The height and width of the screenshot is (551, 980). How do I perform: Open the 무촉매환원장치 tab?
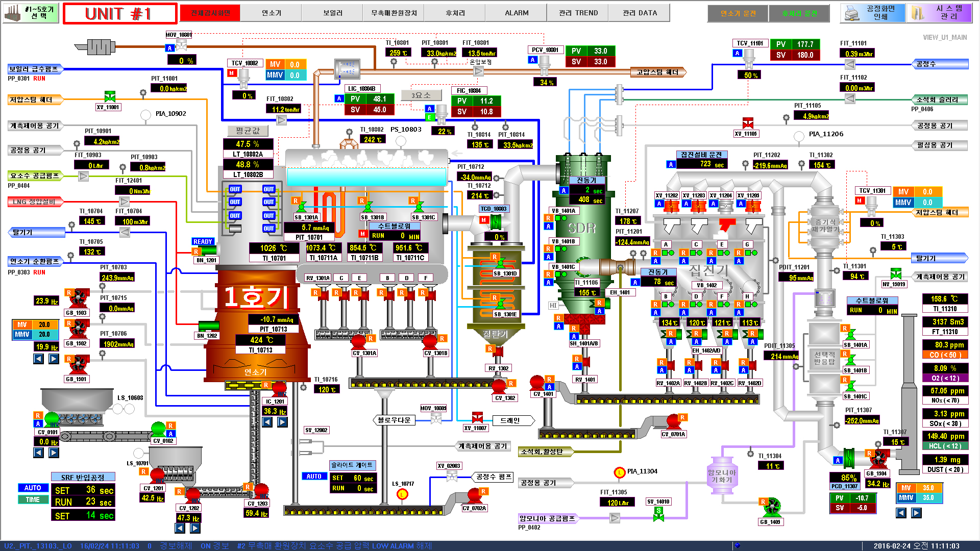coord(394,13)
